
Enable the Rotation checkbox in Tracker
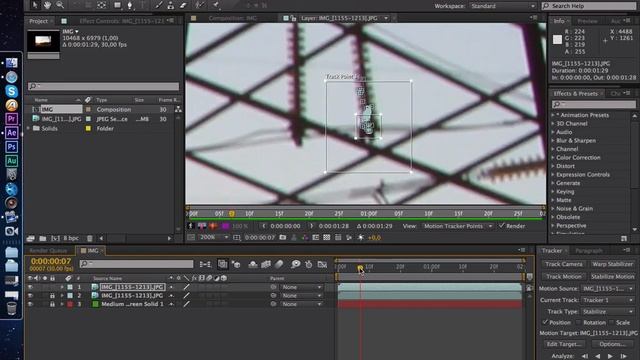[x=579, y=322]
